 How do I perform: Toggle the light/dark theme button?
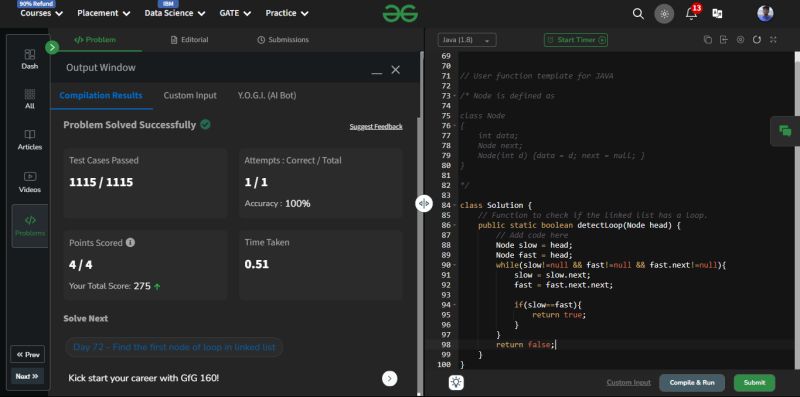coord(664,14)
